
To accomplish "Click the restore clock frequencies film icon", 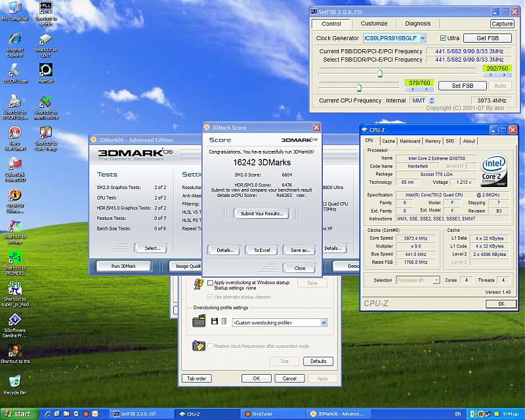I will click(x=199, y=346).
